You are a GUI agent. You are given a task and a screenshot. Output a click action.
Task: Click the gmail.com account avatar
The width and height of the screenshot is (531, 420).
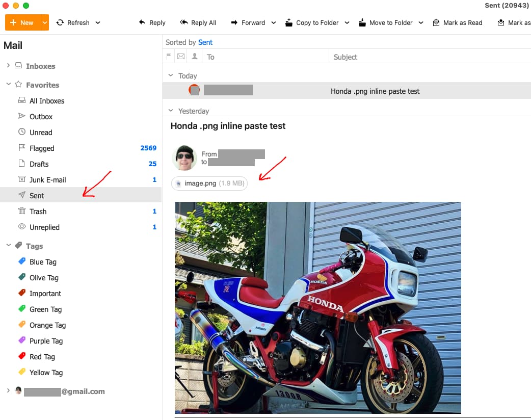pyautogui.click(x=19, y=390)
